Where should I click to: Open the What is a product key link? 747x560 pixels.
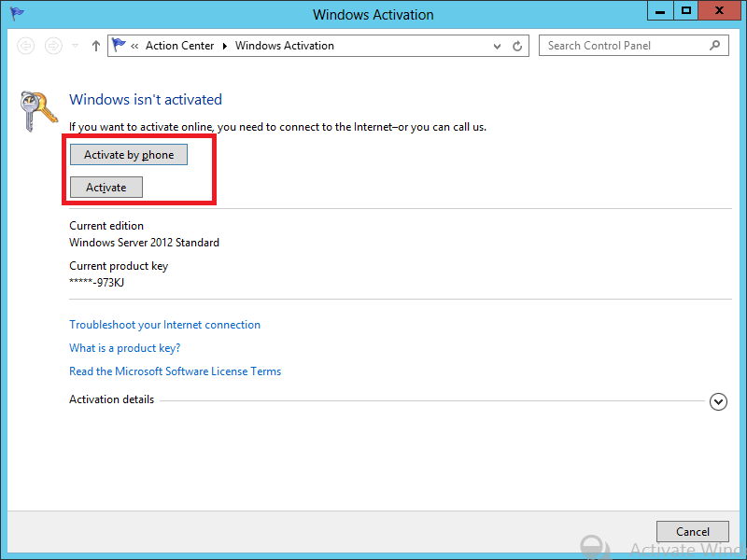[124, 347]
